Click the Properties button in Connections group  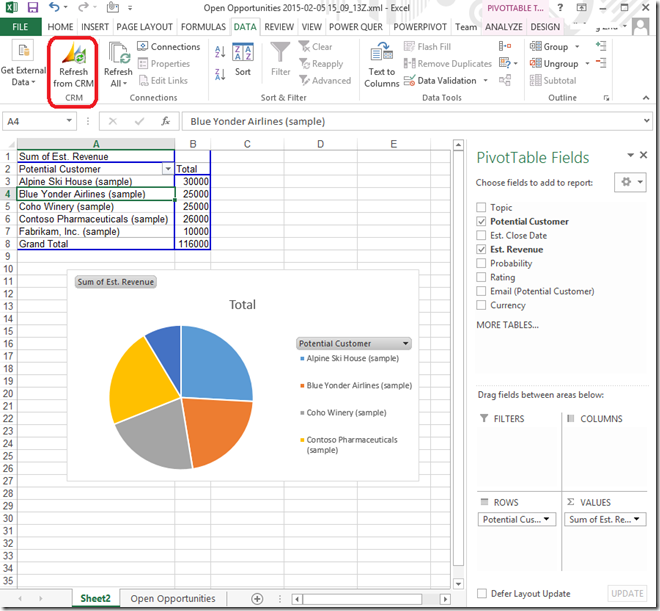(x=164, y=64)
